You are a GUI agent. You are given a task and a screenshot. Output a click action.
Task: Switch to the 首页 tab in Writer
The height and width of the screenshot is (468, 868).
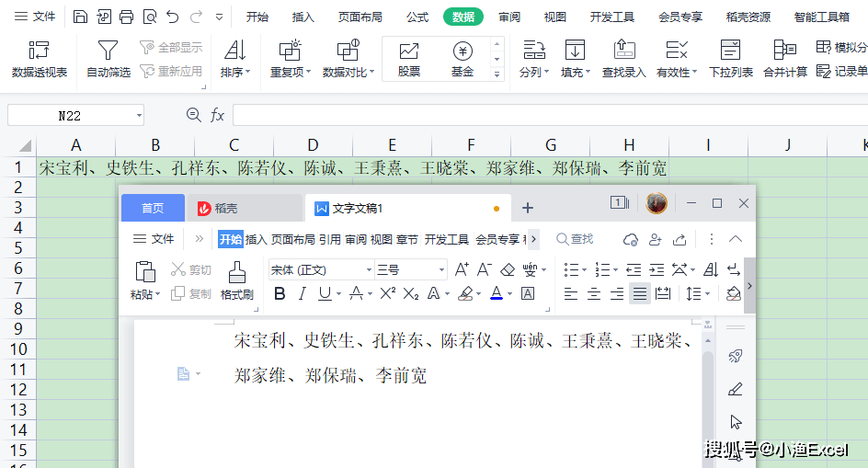(153, 208)
